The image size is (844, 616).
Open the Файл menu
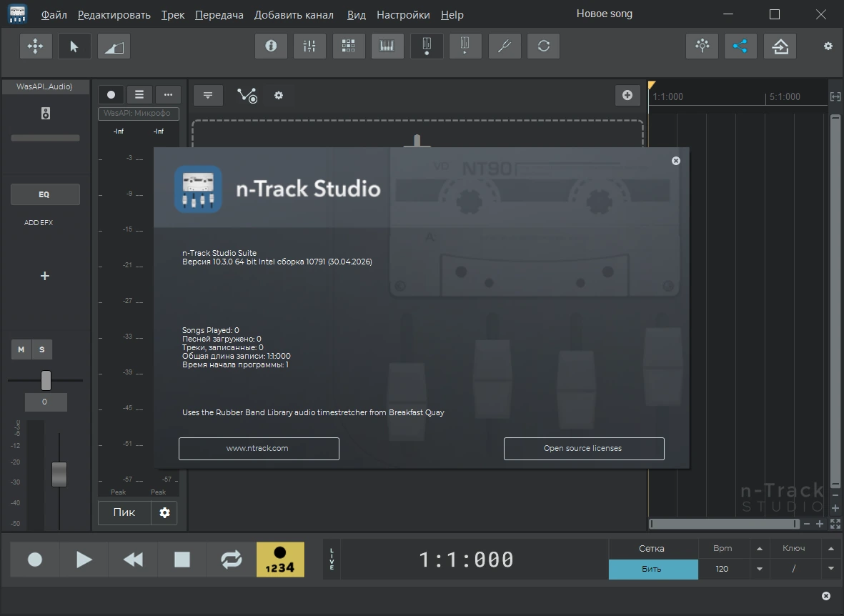tap(54, 15)
